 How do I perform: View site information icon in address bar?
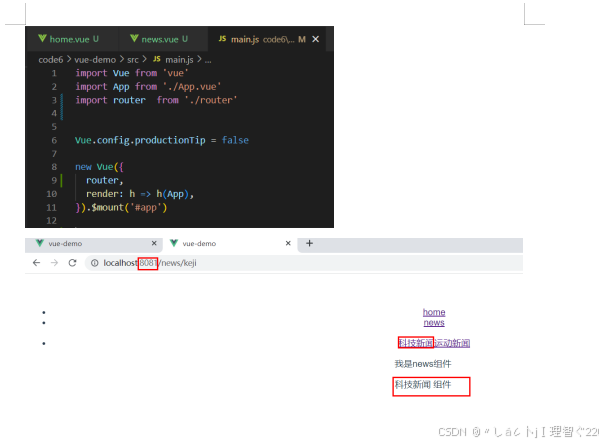coord(95,263)
